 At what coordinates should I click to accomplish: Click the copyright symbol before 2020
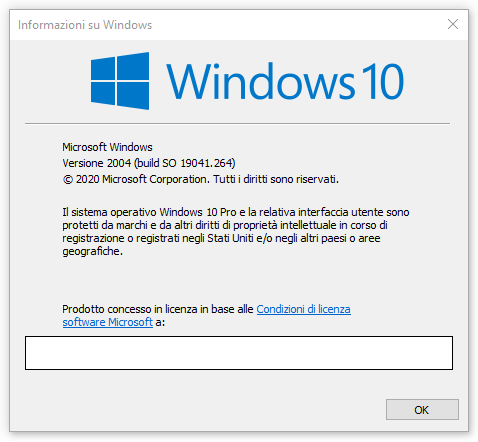coord(68,180)
